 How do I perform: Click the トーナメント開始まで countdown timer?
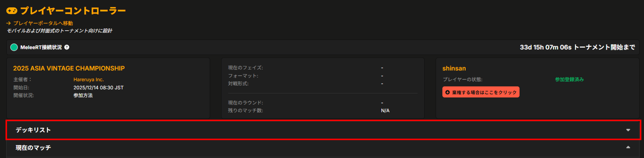coord(577,47)
